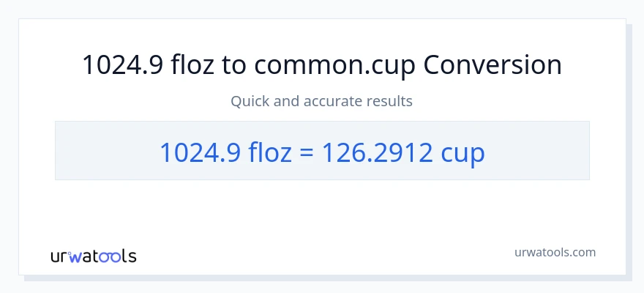Click the word 'Conversion' in the title
Screen dimensions: 644x293
[493, 65]
